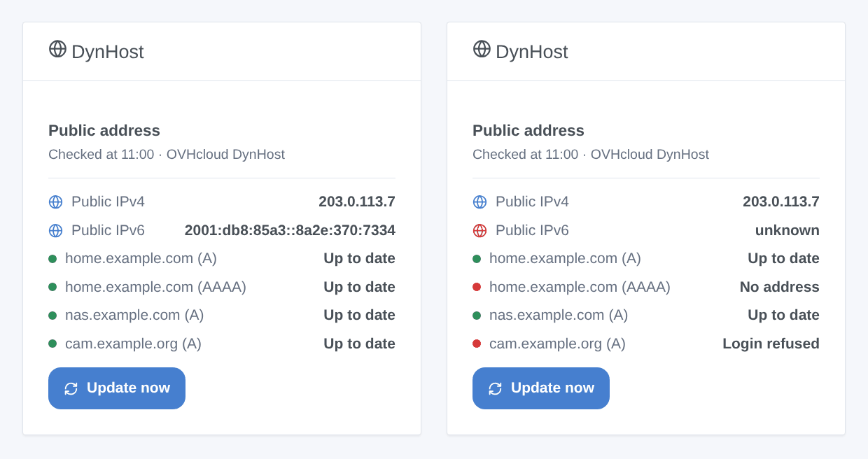This screenshot has height=459, width=868.
Task: Click green dot beside cam.example.org (A) in left card
Action: (52, 344)
